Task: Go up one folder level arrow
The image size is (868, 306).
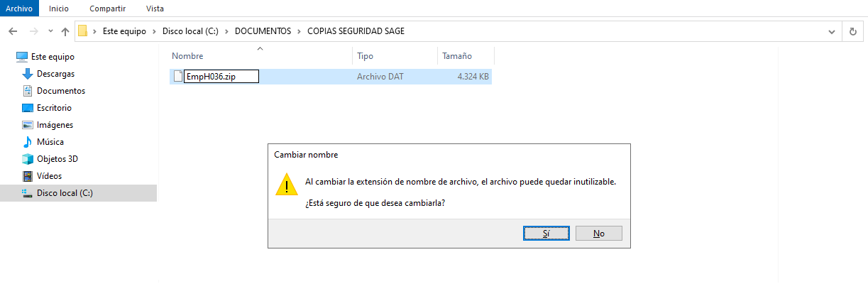Action: pyautogui.click(x=65, y=32)
